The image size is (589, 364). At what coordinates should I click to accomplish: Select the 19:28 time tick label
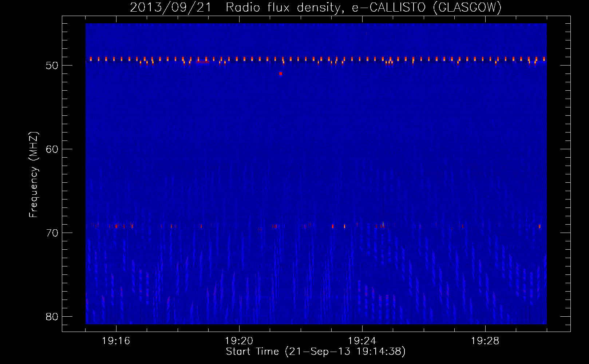(485, 341)
